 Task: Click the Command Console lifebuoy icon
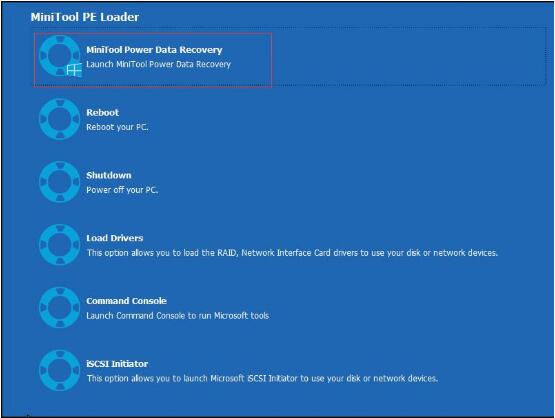(59, 307)
